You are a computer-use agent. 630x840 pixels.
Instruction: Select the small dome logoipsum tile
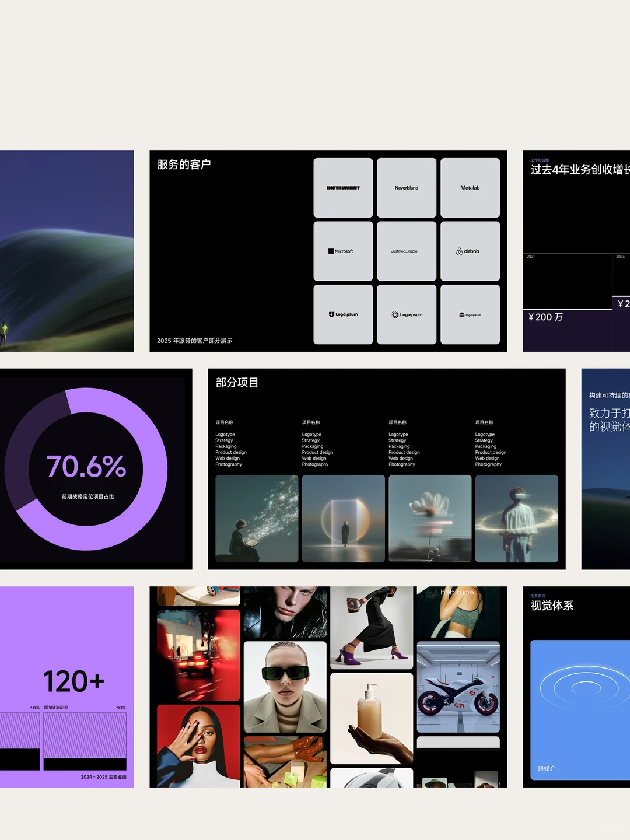coord(470,314)
